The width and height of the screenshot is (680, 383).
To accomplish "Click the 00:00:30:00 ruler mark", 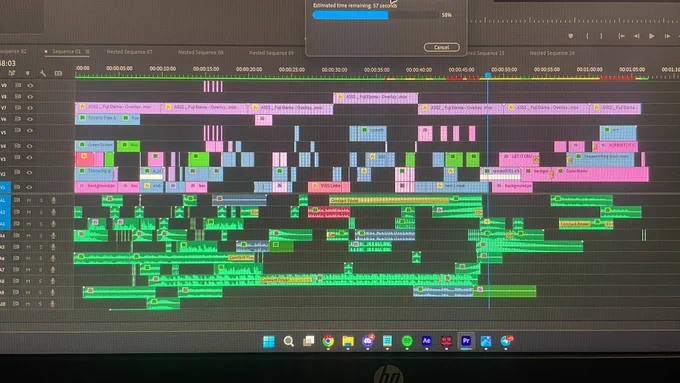I will pos(334,69).
